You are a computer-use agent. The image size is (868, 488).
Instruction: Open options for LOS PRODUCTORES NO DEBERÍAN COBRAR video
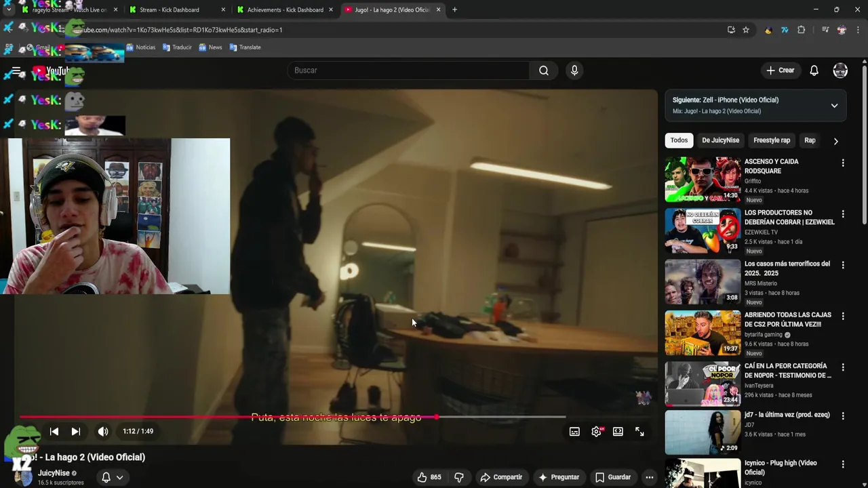[x=843, y=213]
